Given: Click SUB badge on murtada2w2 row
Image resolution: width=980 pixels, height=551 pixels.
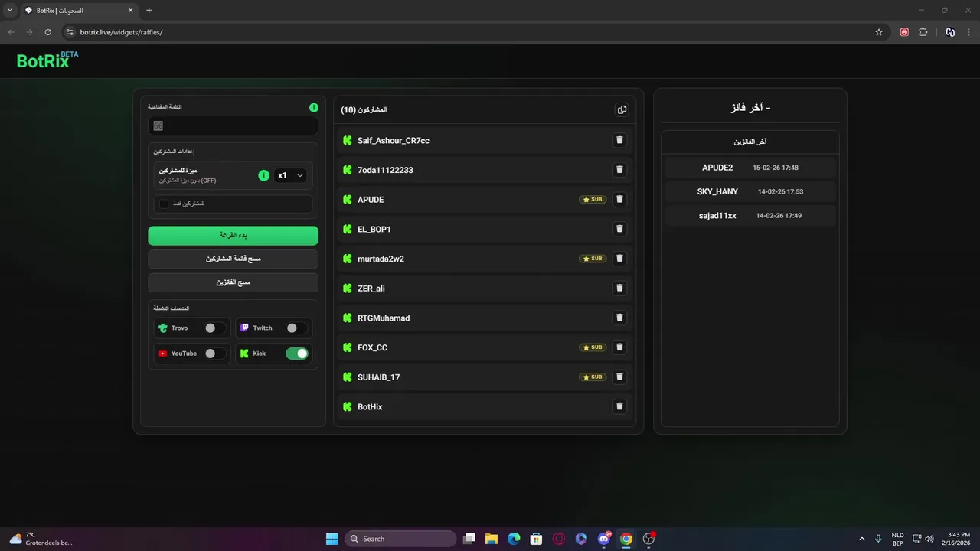Looking at the screenshot, I should pyautogui.click(x=593, y=259).
